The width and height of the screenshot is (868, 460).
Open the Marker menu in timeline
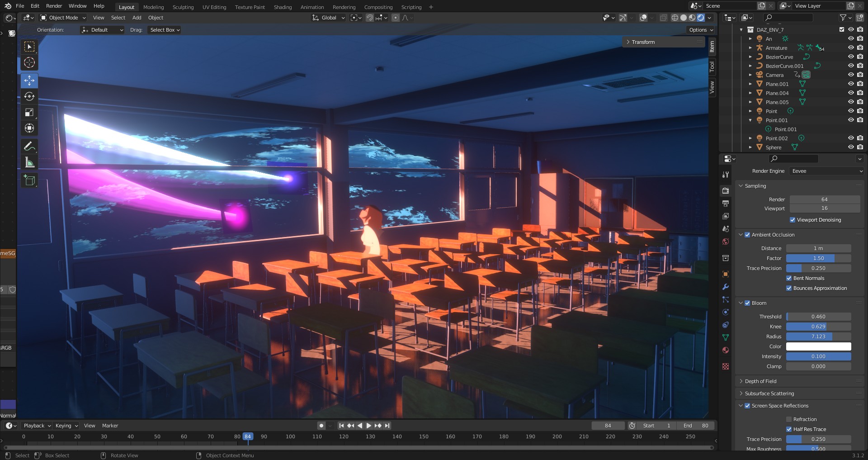coord(110,426)
